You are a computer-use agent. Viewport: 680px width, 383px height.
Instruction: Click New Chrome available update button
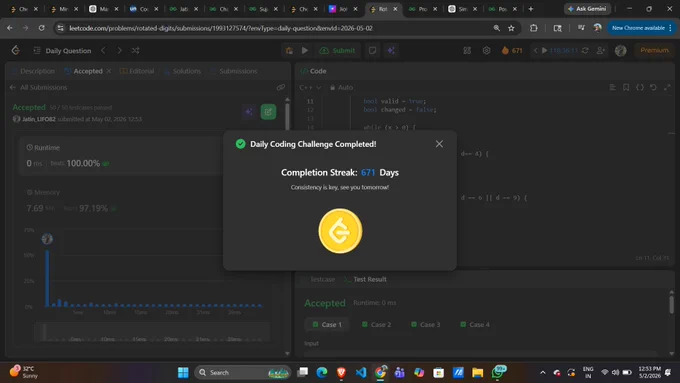(641, 28)
